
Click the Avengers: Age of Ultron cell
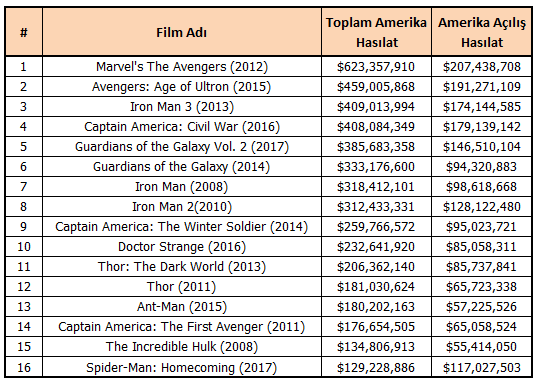(x=182, y=86)
